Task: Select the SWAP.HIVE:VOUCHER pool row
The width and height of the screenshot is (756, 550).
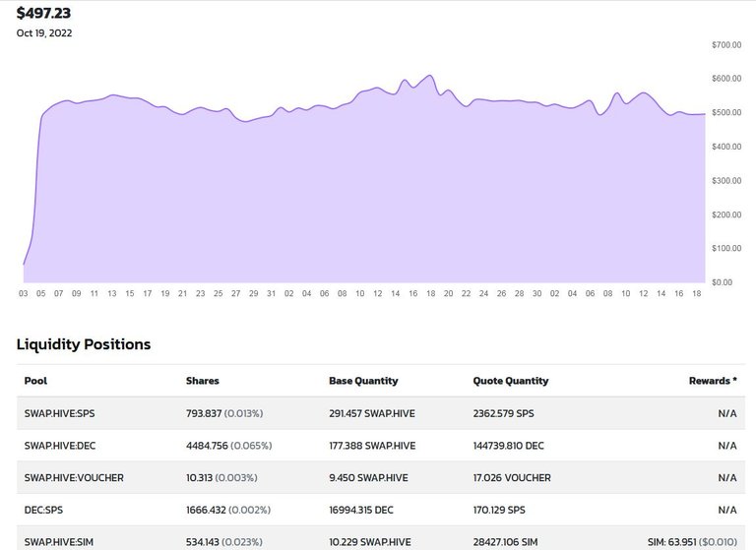Action: (x=381, y=478)
